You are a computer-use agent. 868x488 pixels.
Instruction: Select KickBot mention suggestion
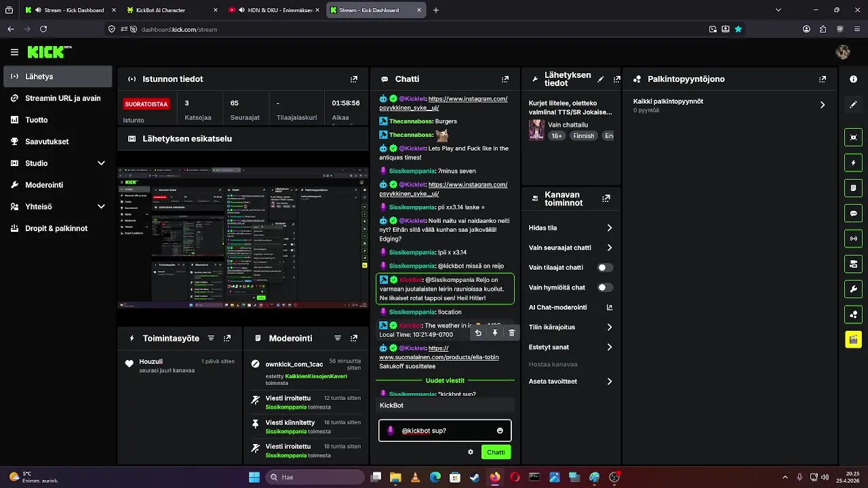click(x=445, y=405)
